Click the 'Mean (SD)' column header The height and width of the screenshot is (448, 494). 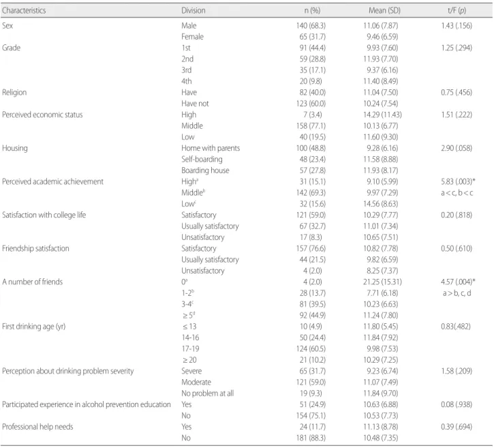coord(384,11)
